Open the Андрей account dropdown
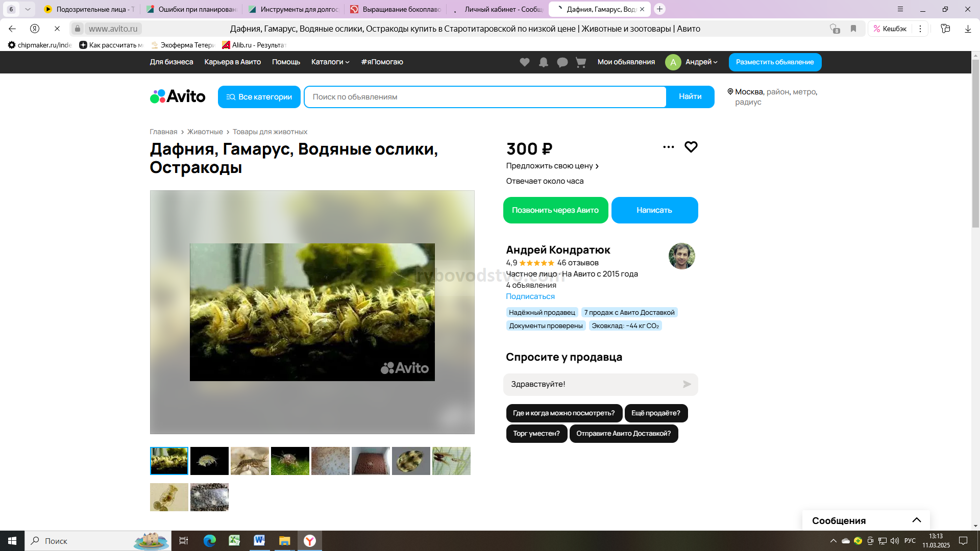 (701, 62)
